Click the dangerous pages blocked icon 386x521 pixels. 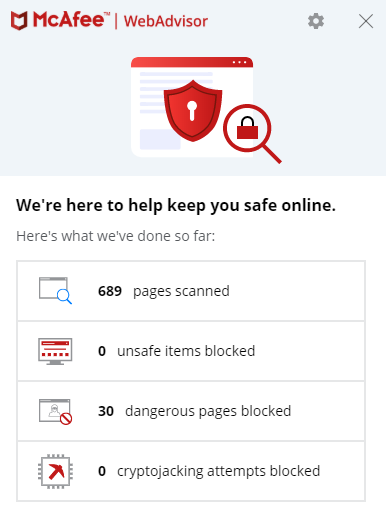55,411
